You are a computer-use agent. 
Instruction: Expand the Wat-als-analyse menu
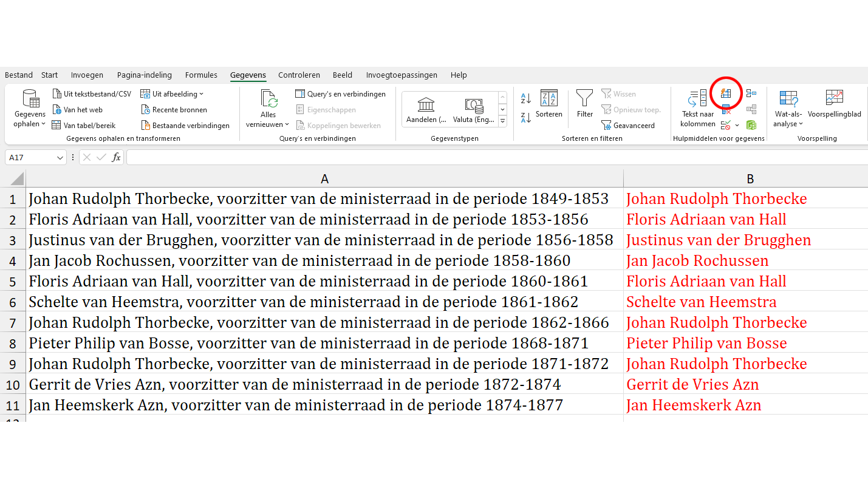click(x=788, y=109)
